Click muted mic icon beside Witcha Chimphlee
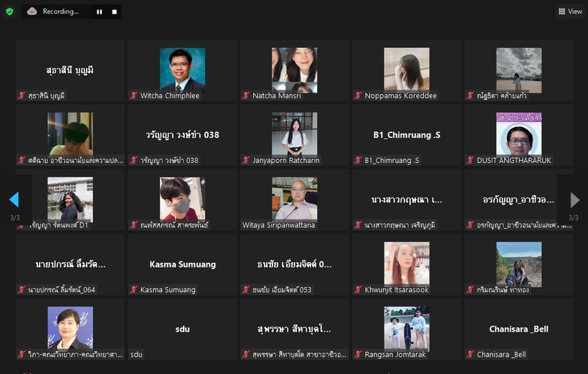Image resolution: width=588 pixels, height=374 pixels. click(133, 95)
